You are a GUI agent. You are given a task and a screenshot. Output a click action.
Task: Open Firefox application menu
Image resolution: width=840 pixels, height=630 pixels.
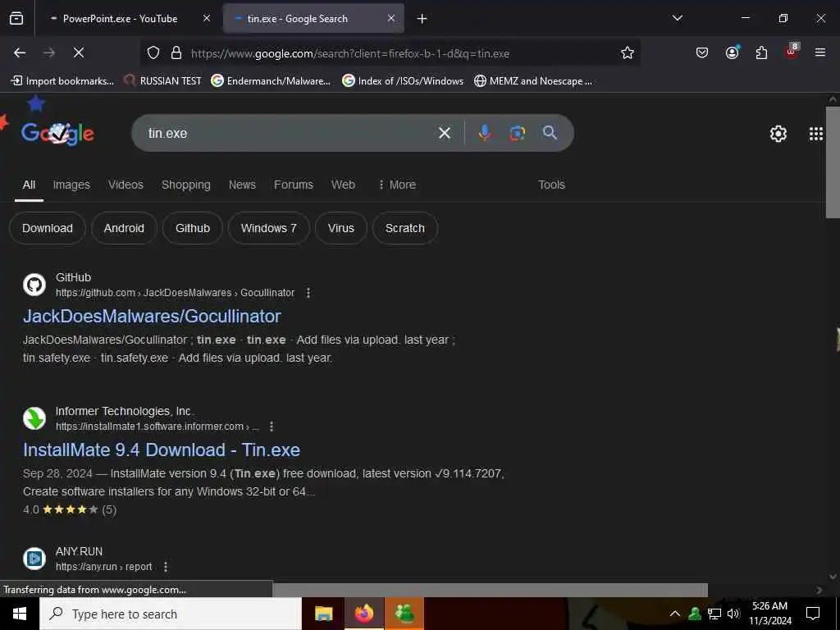point(820,52)
